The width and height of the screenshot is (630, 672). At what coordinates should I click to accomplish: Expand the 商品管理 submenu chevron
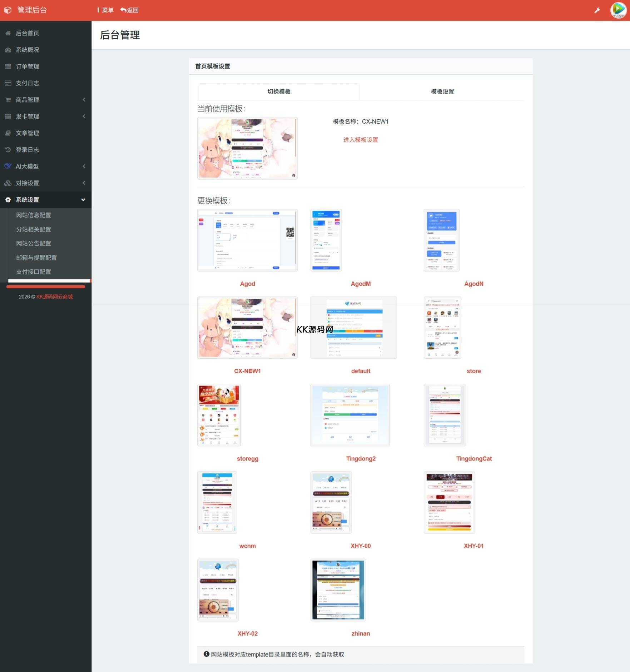point(84,100)
